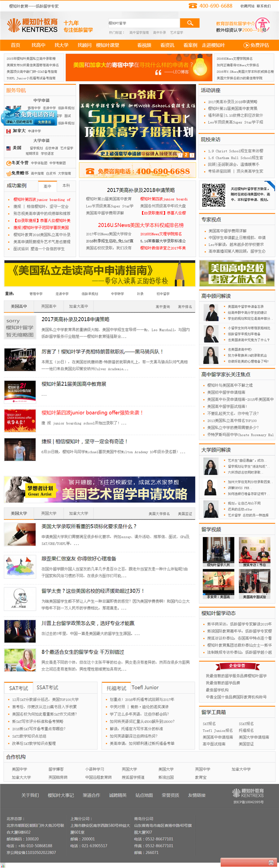The width and height of the screenshot is (279, 868).
Task: Click the 免费赠书 book icon in the sidebar
Action: coord(9,173)
